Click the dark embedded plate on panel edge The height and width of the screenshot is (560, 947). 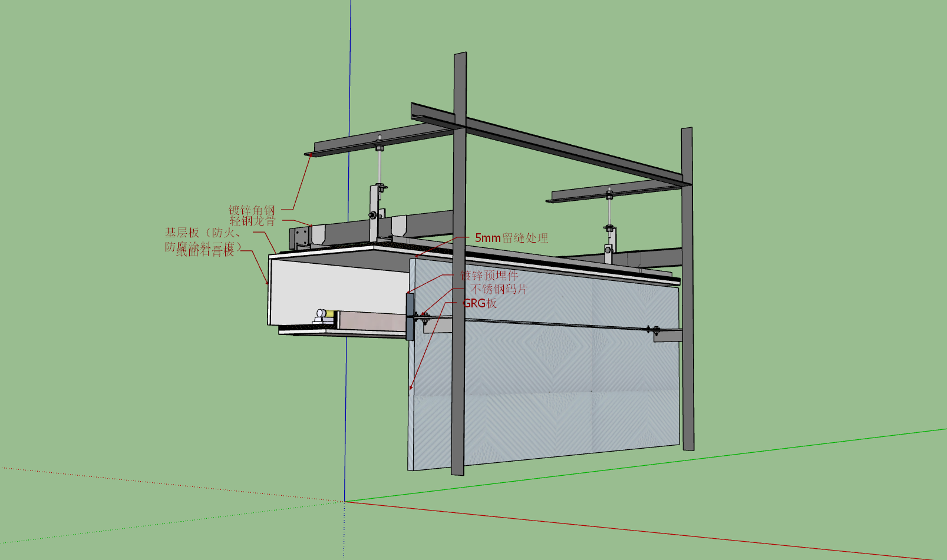410,316
